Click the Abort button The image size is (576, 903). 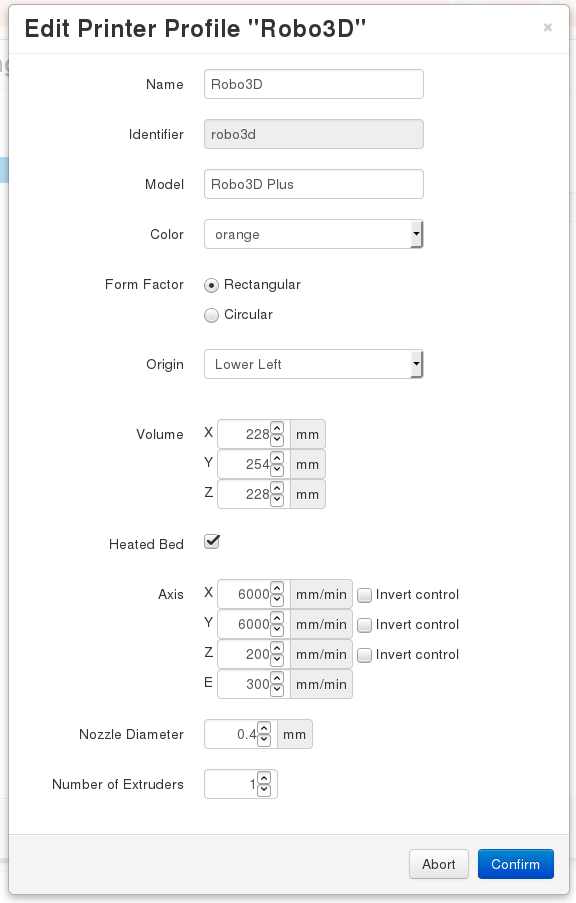[x=439, y=864]
